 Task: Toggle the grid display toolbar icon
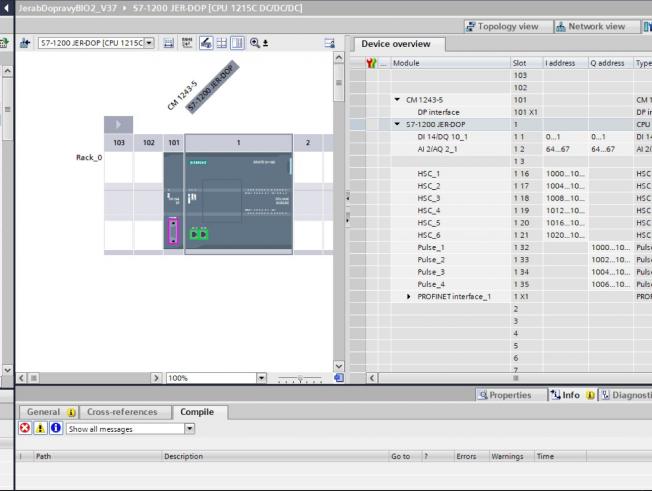[x=222, y=43]
